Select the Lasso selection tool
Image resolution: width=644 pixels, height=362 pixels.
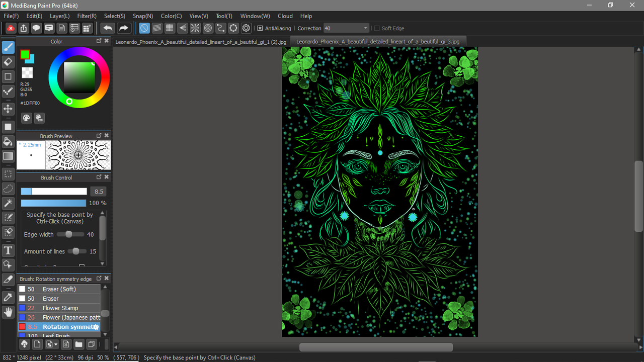(x=8, y=189)
